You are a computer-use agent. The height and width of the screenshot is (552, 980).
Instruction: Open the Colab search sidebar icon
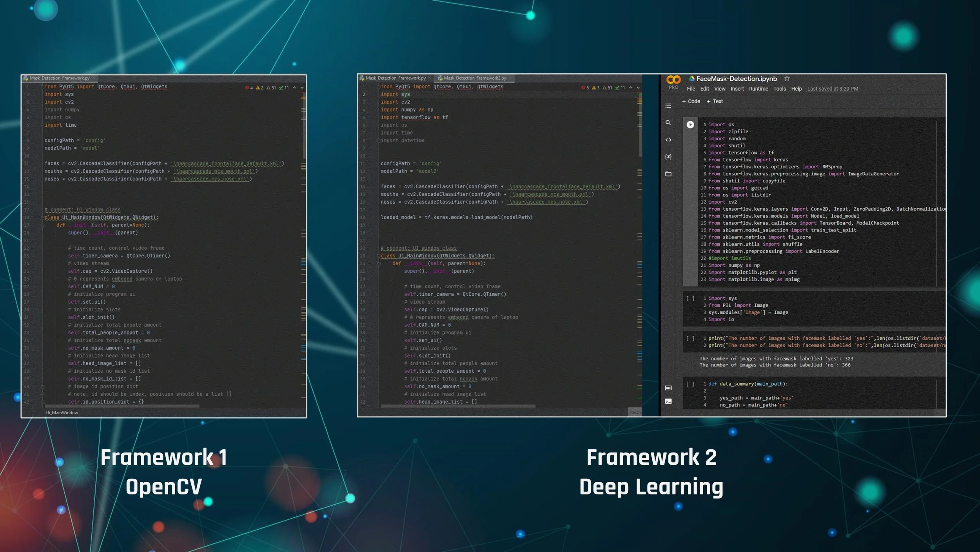coord(668,123)
